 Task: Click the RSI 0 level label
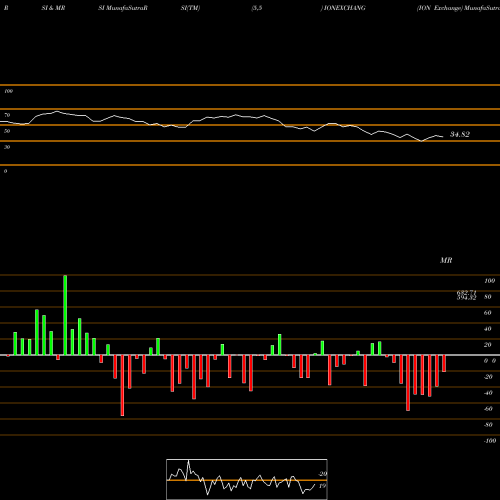pyautogui.click(x=5, y=171)
